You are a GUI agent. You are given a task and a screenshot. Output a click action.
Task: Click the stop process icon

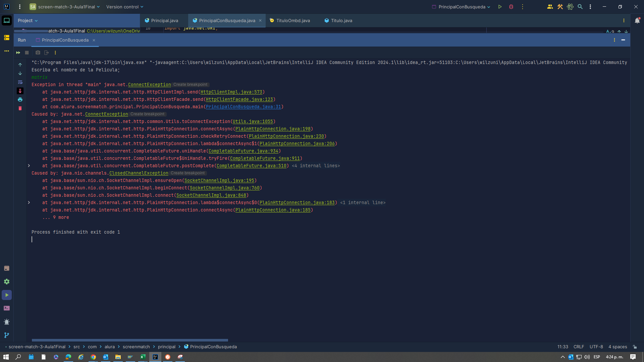pos(27,53)
